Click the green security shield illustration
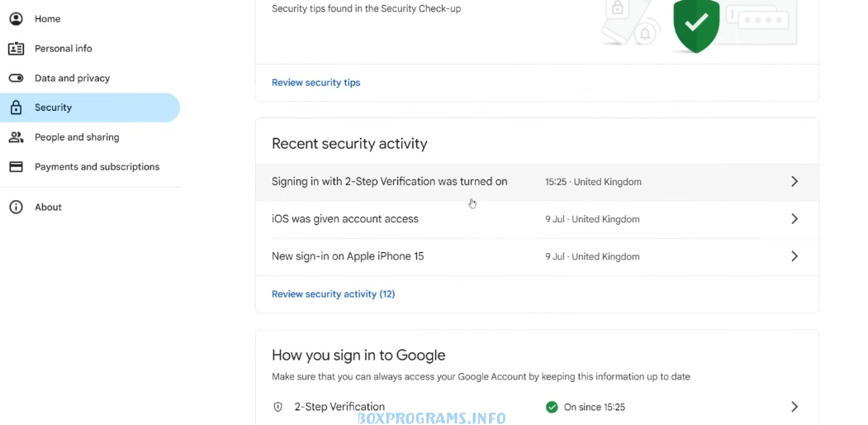Image resolution: width=868 pixels, height=425 pixels. (x=696, y=23)
